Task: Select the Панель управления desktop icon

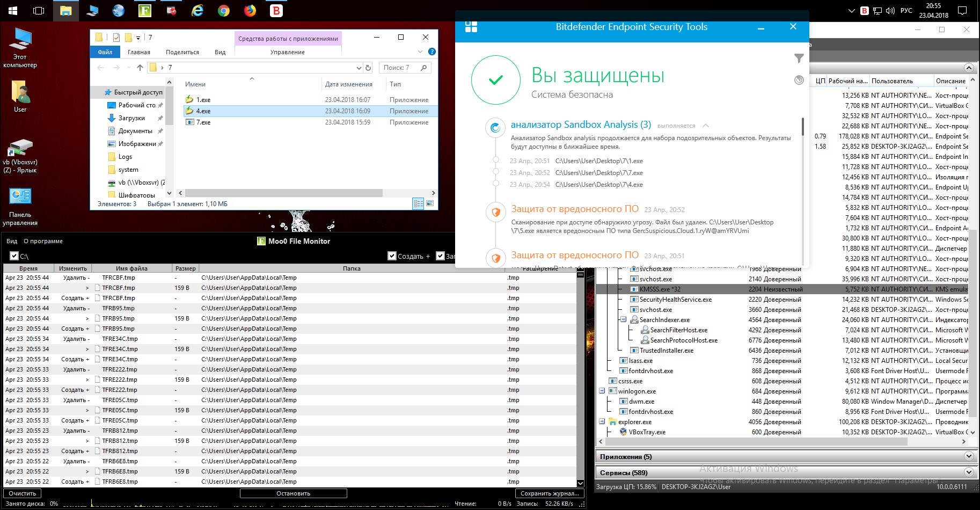Action: 20,207
